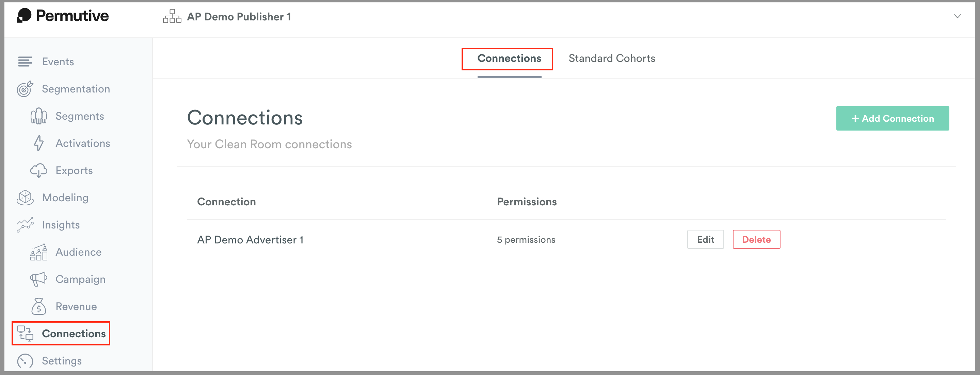This screenshot has height=375, width=980.
Task: Click the Events list icon in sidebar
Action: coord(25,62)
